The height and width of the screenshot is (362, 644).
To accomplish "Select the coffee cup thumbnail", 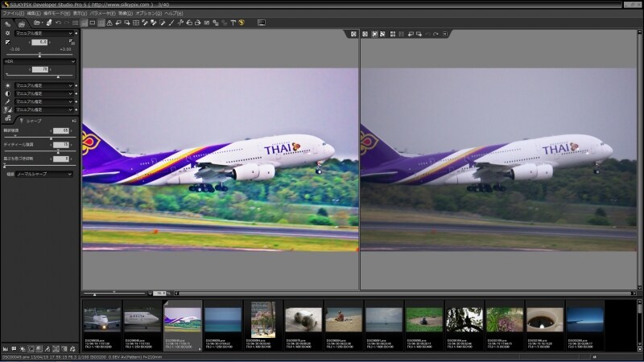I will point(545,319).
